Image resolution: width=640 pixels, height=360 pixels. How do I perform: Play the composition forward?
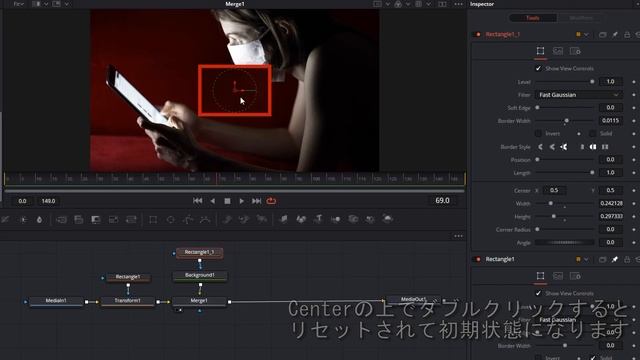pos(242,201)
